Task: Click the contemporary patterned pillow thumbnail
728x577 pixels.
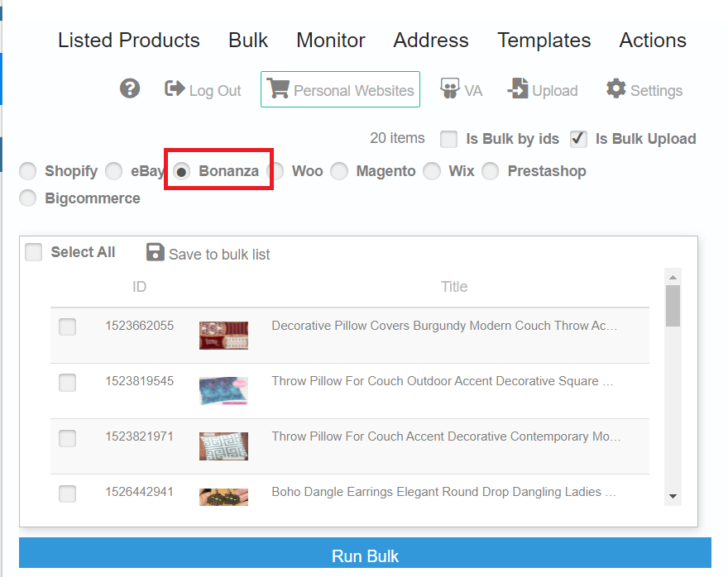Action: pyautogui.click(x=223, y=446)
